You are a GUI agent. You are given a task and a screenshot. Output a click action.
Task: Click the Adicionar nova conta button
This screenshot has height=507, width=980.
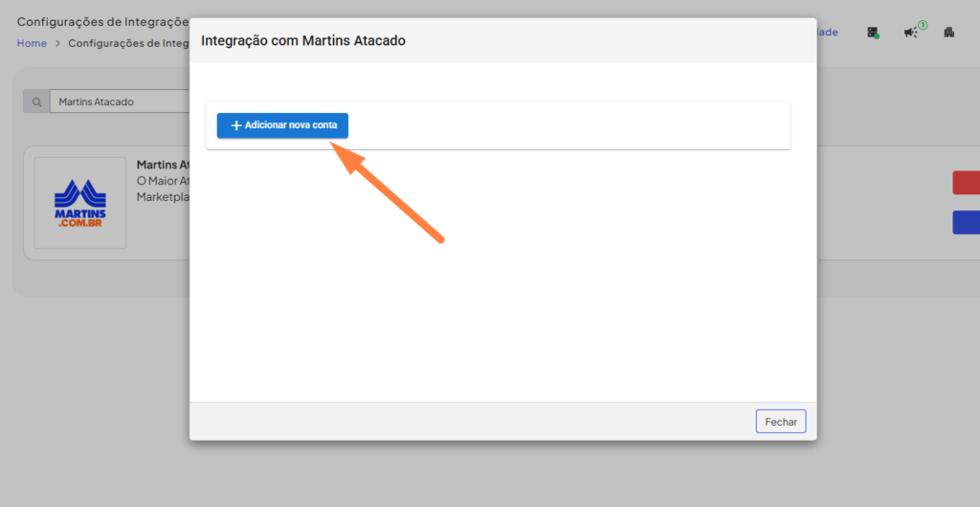282,125
